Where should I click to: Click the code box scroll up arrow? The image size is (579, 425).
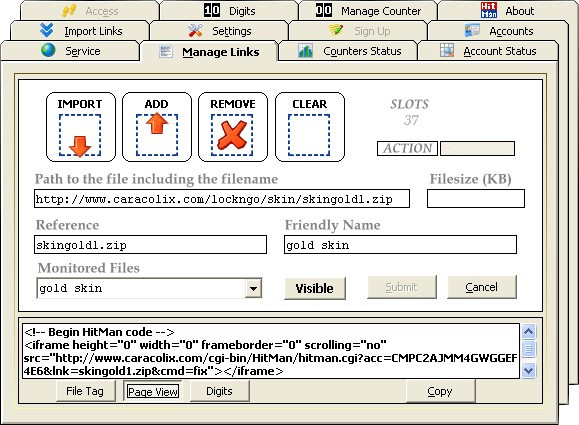[x=528, y=332]
